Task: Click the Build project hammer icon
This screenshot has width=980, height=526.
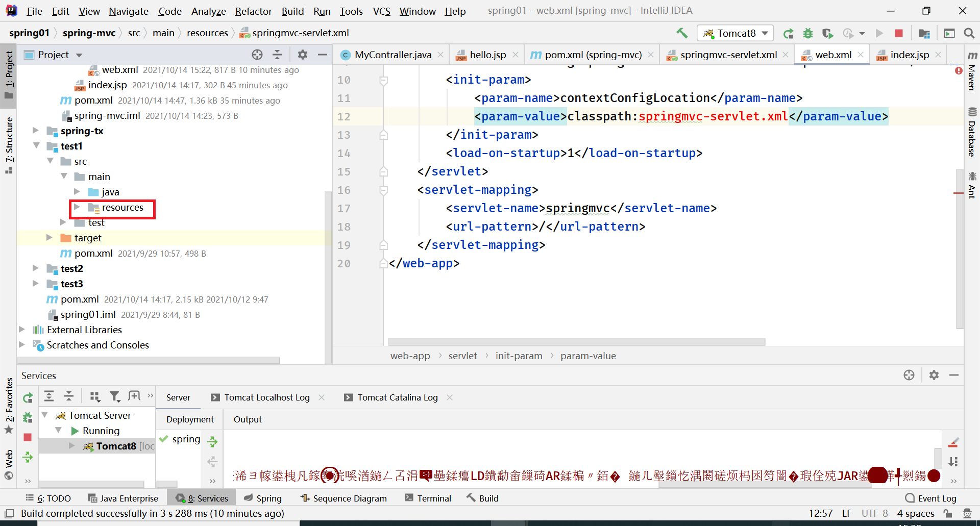Action: click(x=682, y=33)
